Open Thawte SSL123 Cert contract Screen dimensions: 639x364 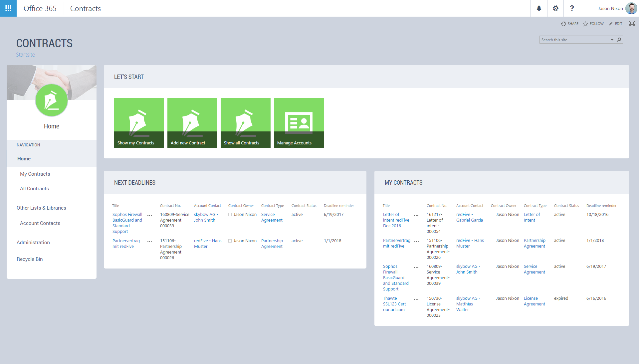(x=394, y=304)
